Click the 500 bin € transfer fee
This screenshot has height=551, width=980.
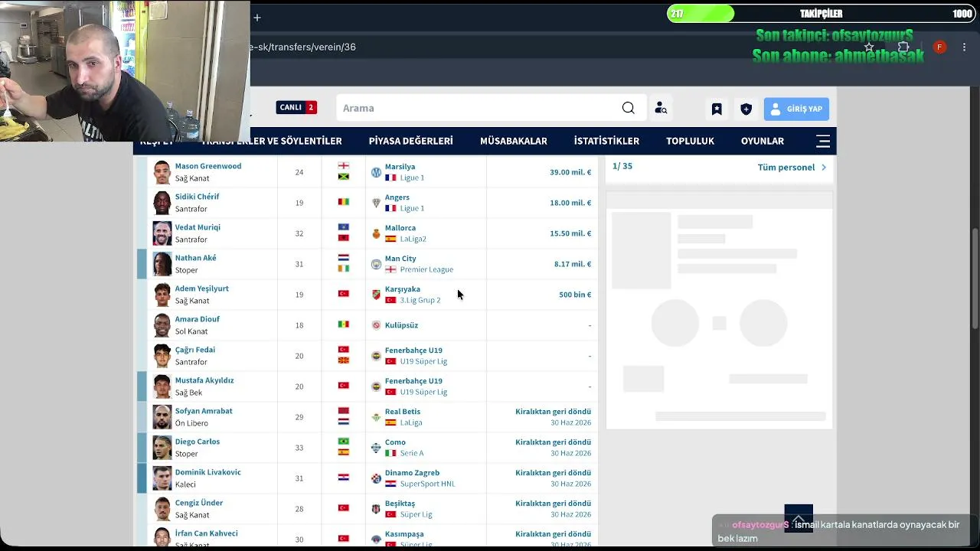point(575,295)
